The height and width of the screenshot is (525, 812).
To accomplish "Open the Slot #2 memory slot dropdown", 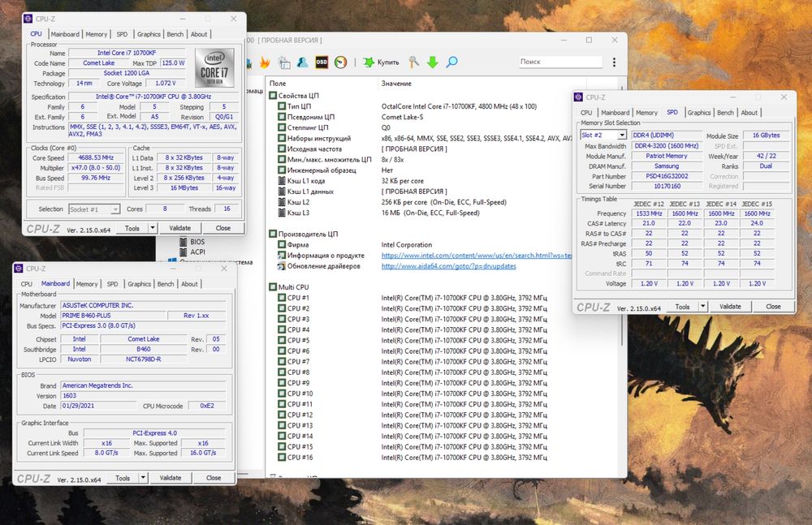I will [622, 136].
